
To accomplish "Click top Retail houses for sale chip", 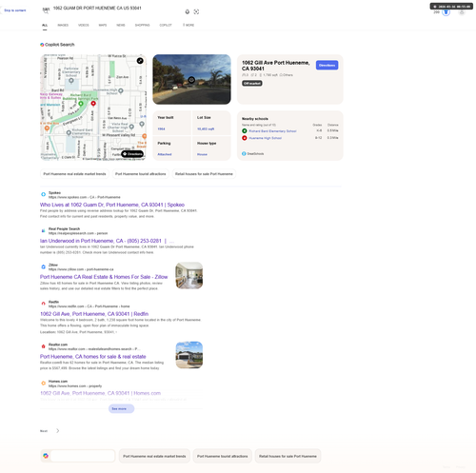I will (204, 174).
